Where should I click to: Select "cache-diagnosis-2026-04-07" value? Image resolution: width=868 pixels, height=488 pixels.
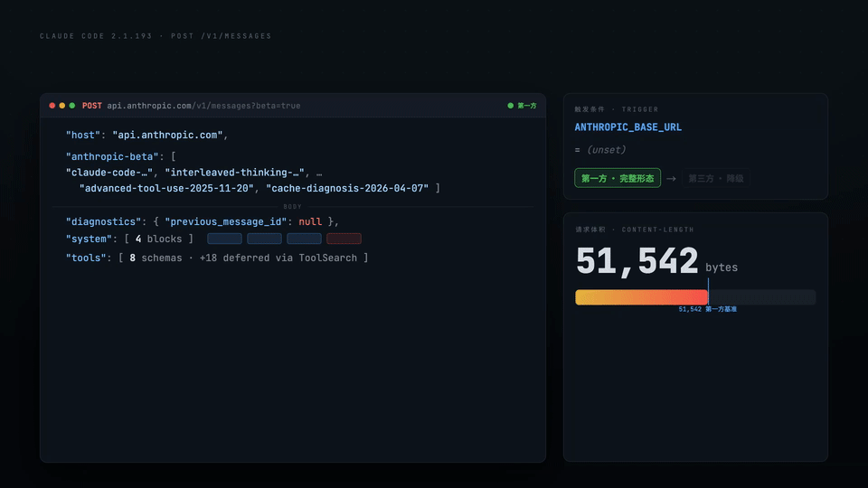tap(347, 189)
